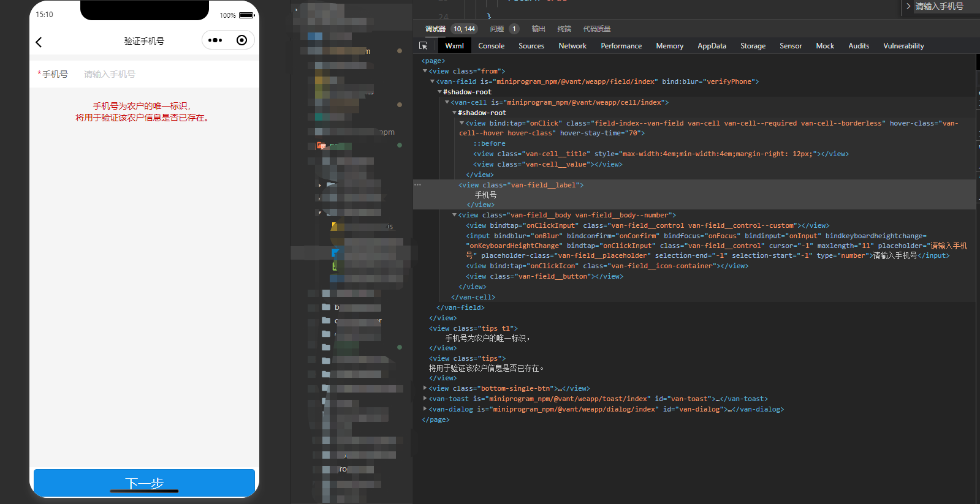Image resolution: width=980 pixels, height=504 pixels.
Task: Tap the back arrow in the simulator header
Action: pos(39,42)
